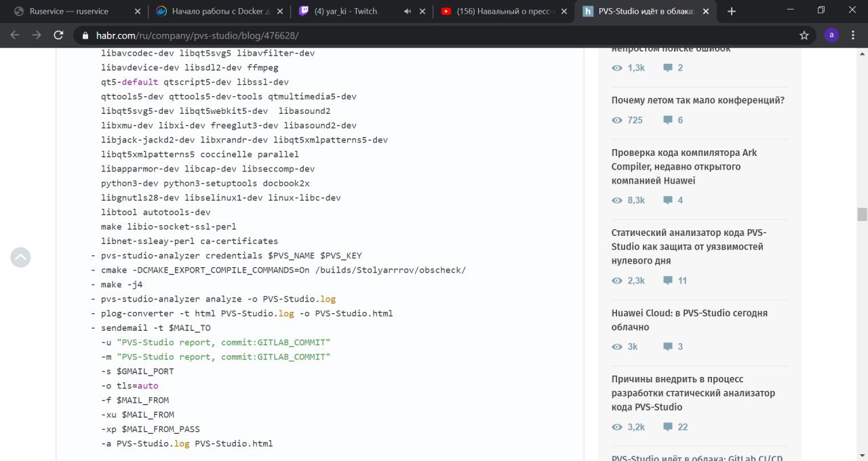Image resolution: width=868 pixels, height=461 pixels.
Task: Switch to the Ruservice tab
Action: coord(71,12)
